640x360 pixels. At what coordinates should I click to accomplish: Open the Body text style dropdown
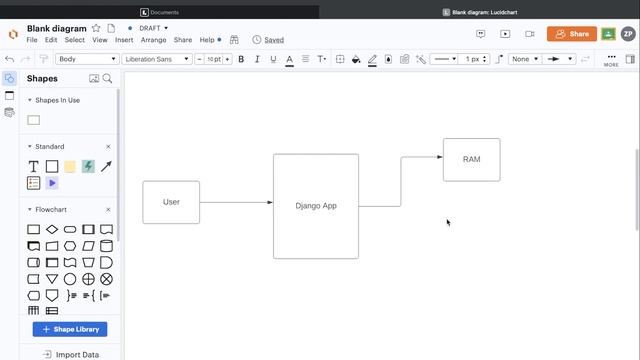click(x=87, y=59)
